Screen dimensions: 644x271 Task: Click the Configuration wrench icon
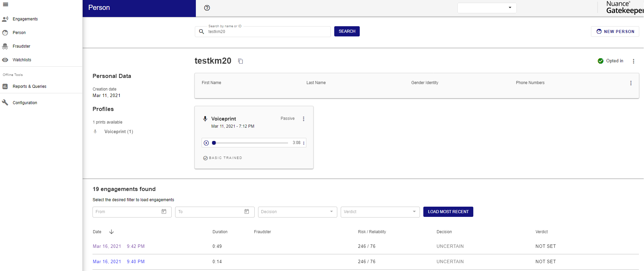point(5,102)
